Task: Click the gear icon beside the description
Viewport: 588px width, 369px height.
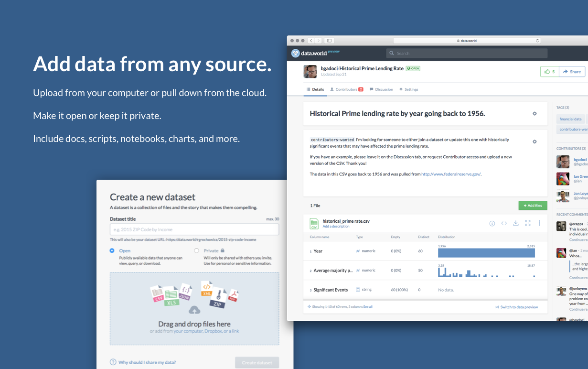Action: pyautogui.click(x=535, y=141)
